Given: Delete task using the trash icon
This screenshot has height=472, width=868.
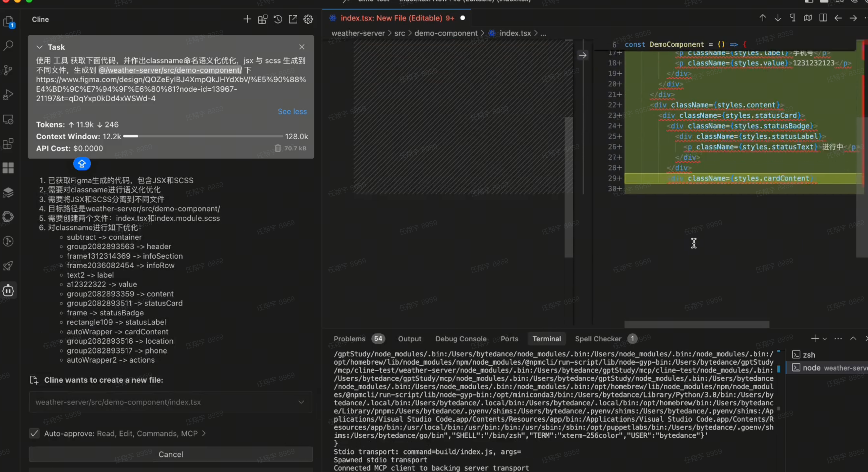Looking at the screenshot, I should point(277,148).
